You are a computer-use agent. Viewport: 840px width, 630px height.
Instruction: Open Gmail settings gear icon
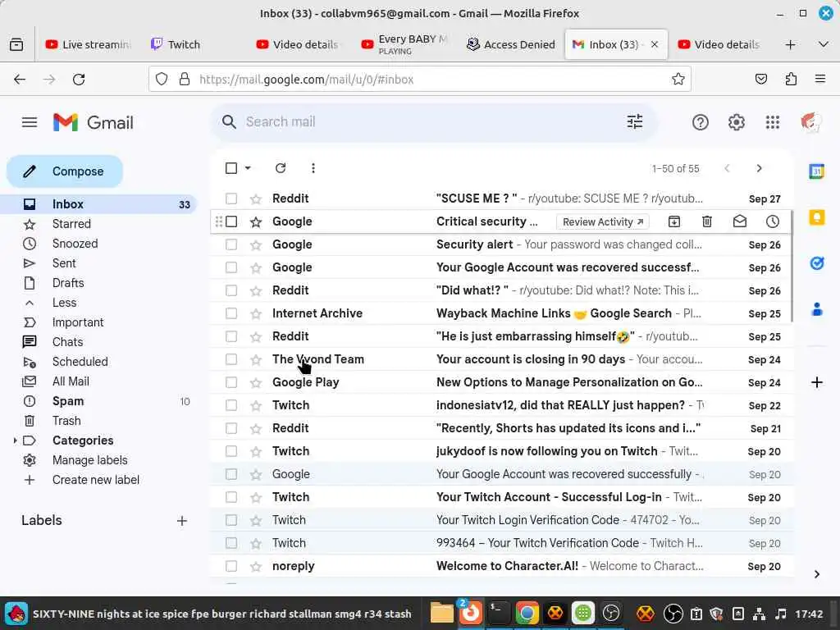(x=736, y=122)
